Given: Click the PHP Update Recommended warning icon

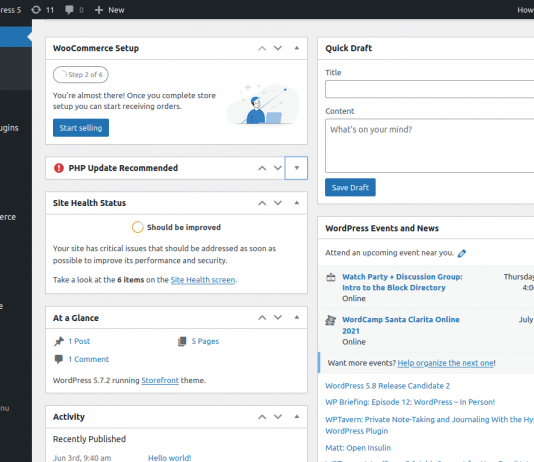Looking at the screenshot, I should [59, 168].
